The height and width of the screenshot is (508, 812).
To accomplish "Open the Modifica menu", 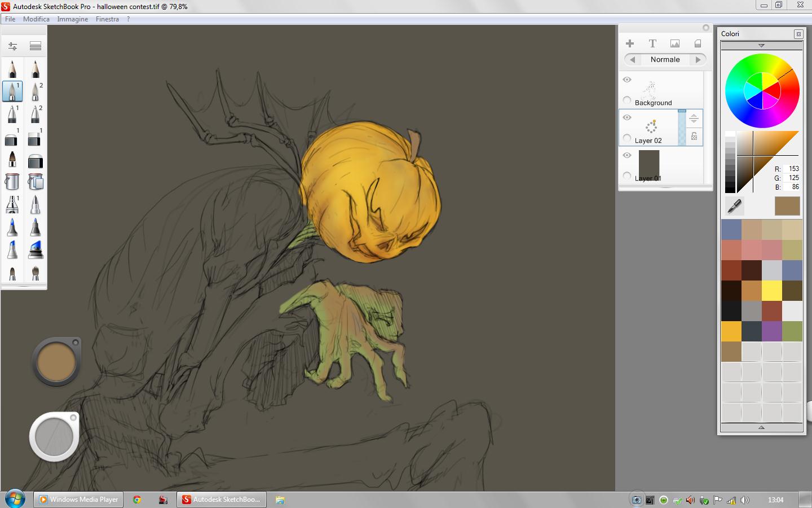I will point(36,19).
